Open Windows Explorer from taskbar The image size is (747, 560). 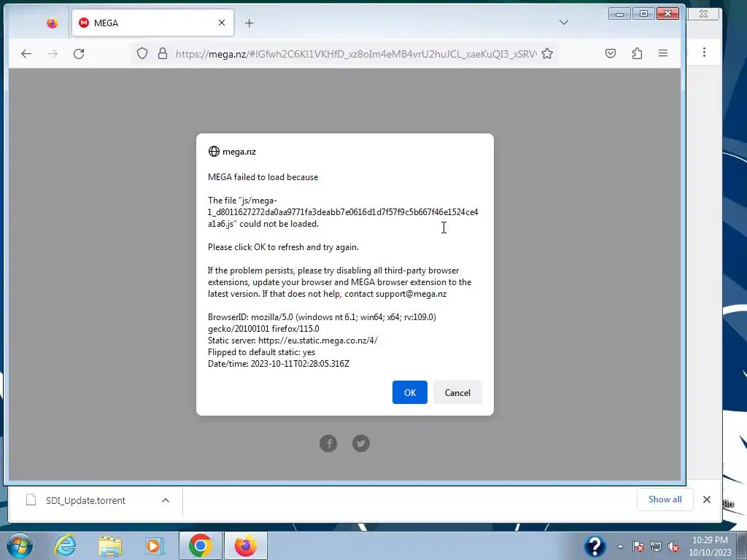point(110,545)
